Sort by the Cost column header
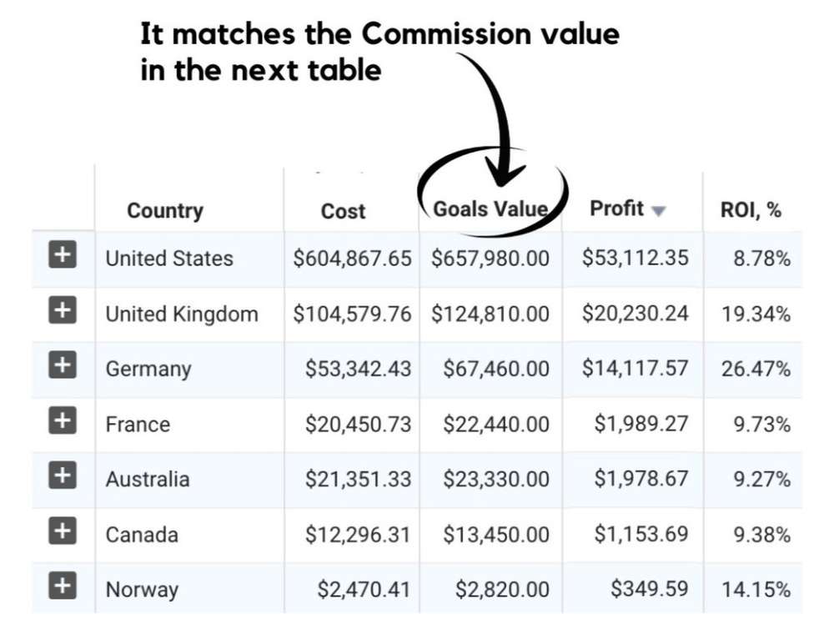The height and width of the screenshot is (644, 834). point(342,211)
